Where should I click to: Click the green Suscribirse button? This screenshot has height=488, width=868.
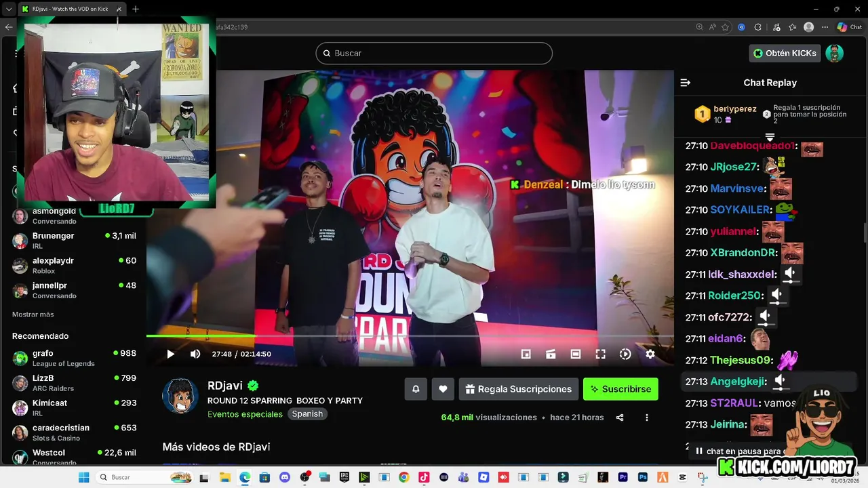[620, 389]
